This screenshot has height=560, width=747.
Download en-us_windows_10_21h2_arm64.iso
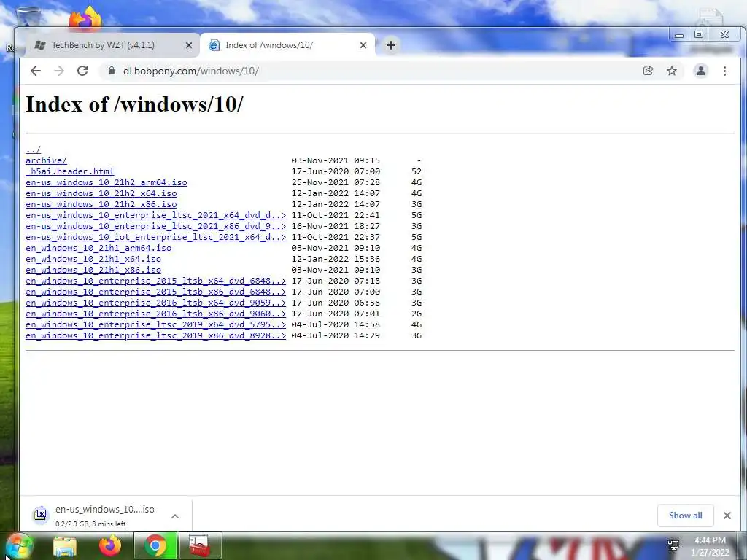(107, 182)
